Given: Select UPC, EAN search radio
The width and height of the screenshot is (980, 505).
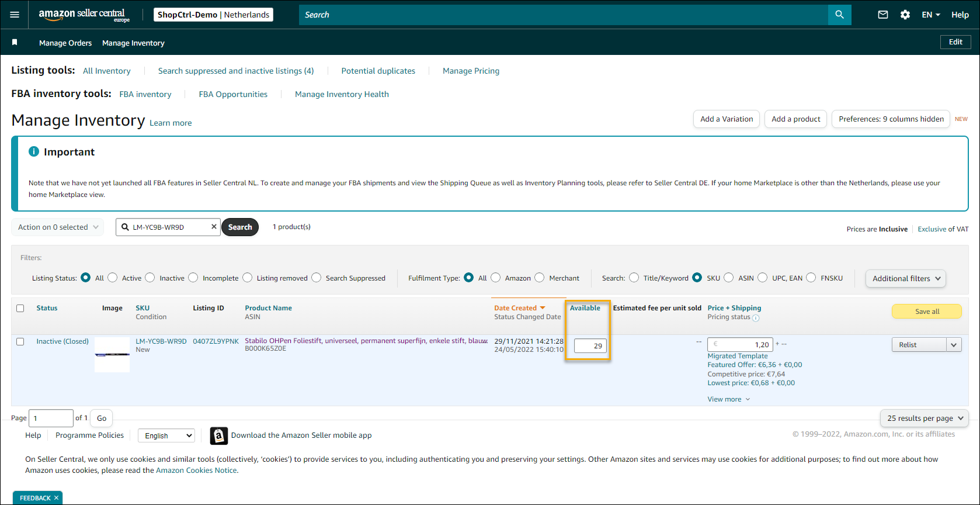Looking at the screenshot, I should (x=763, y=278).
